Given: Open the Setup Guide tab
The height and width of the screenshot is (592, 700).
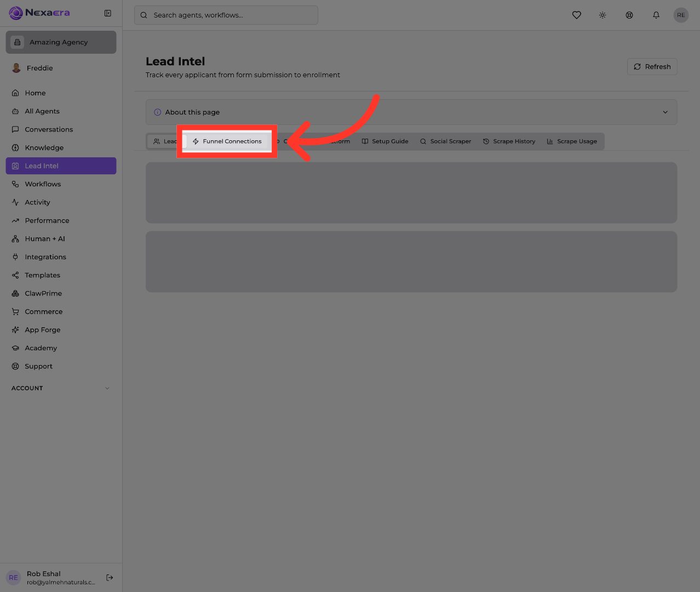Looking at the screenshot, I should click(385, 141).
